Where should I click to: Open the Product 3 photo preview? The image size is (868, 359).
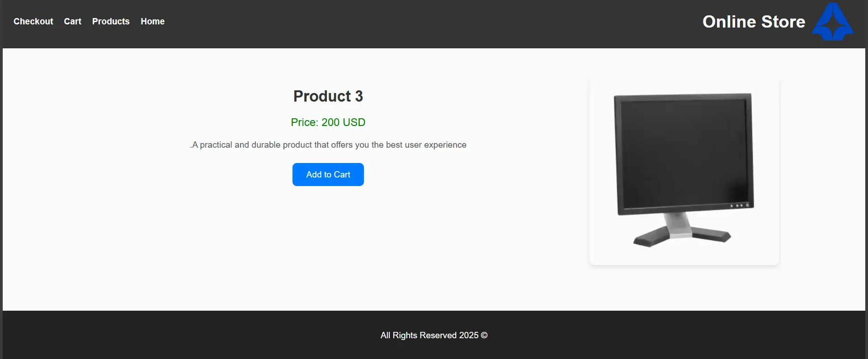click(683, 169)
